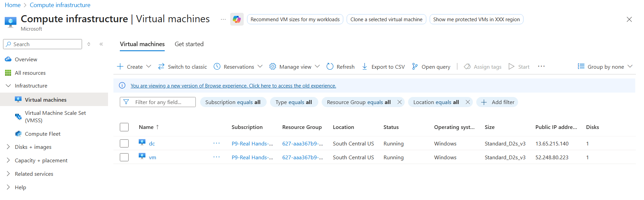
Task: Refresh the virtual machines list
Action: coord(341,67)
